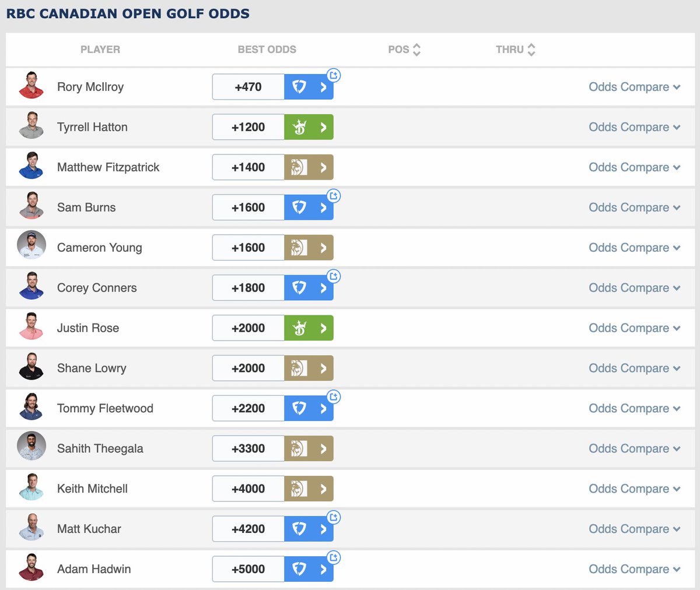
Task: Sort table by THRU column arrows
Action: (x=531, y=50)
